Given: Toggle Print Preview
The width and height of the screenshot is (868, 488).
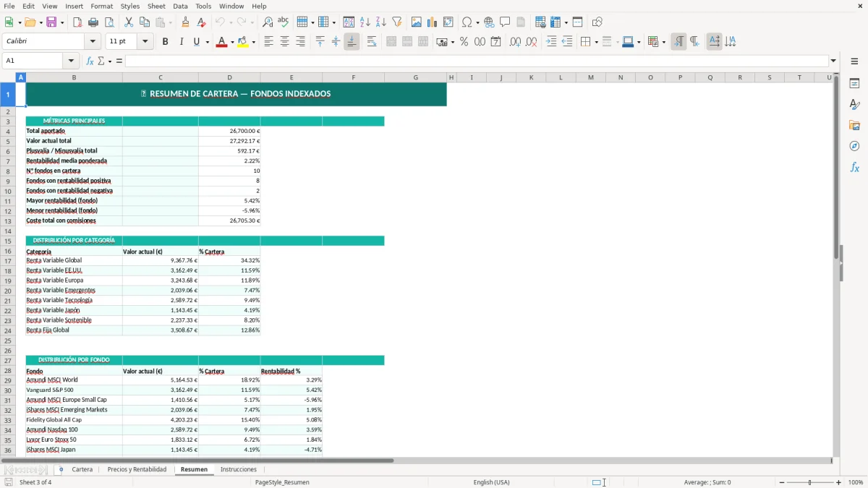Looking at the screenshot, I should tap(109, 22).
